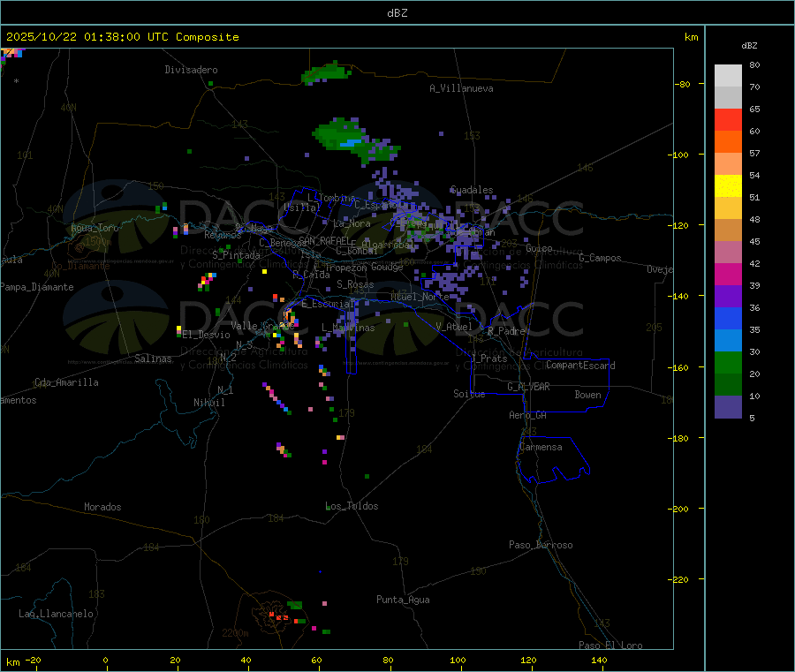Image resolution: width=795 pixels, height=672 pixels.
Task: Click the Salinas map label
Action: tap(153, 359)
